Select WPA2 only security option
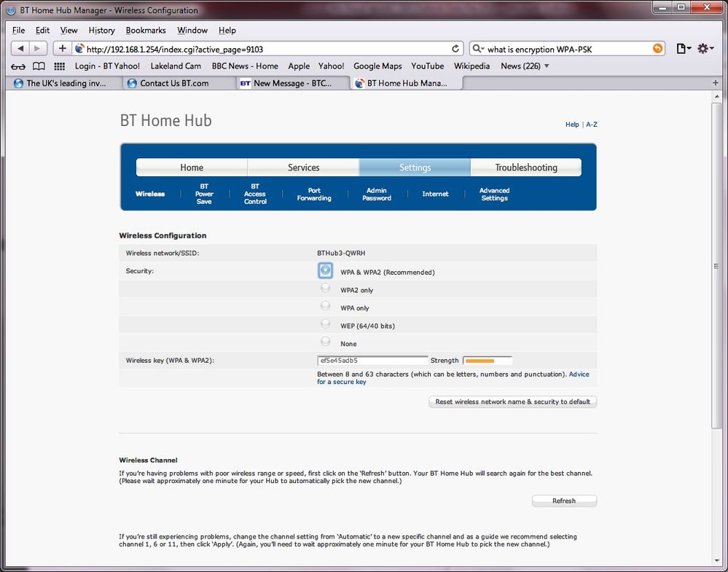This screenshot has height=572, width=728. [326, 289]
